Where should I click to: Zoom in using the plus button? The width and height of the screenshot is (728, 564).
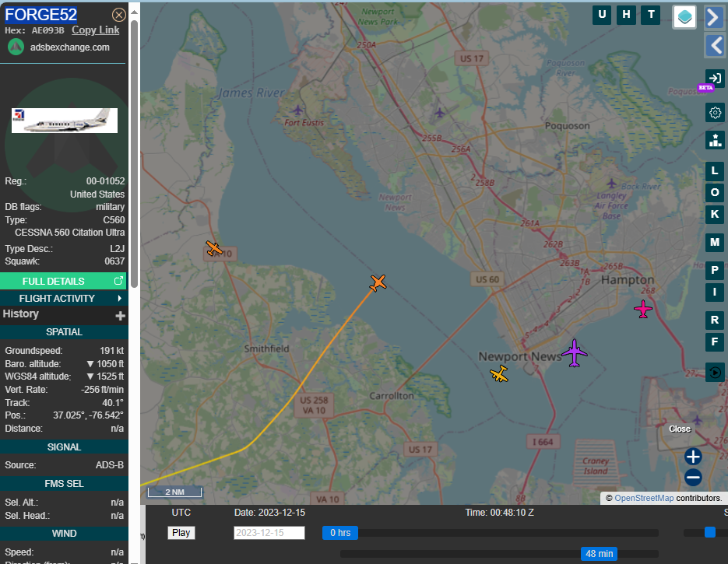click(693, 457)
